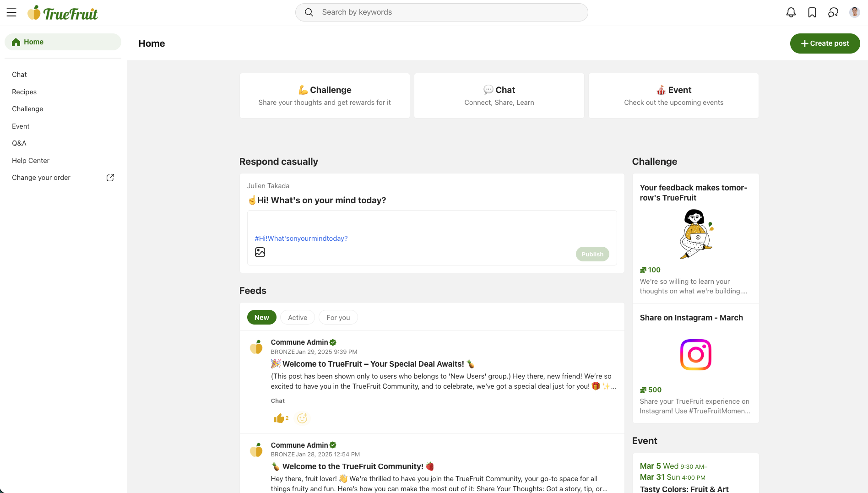Open the hamburger navigation menu

coord(11,12)
